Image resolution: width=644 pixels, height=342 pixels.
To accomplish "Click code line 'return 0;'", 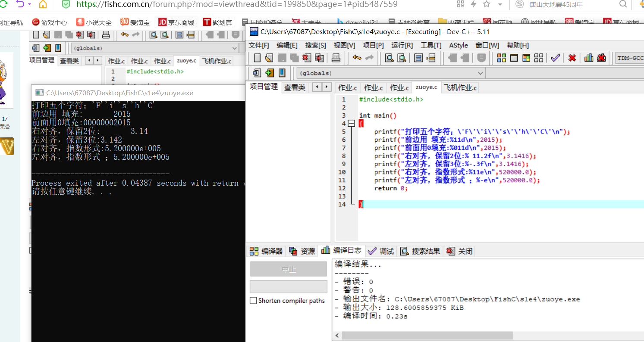I will (391, 188).
